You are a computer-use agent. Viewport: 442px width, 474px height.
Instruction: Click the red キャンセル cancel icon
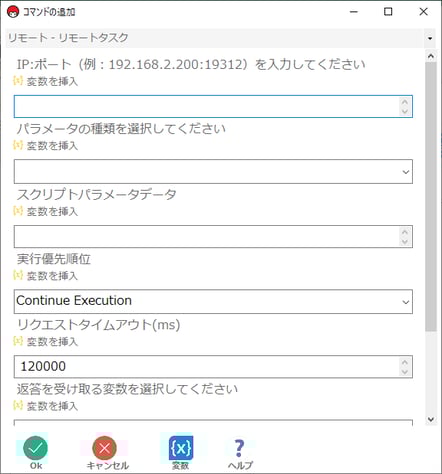(104, 448)
